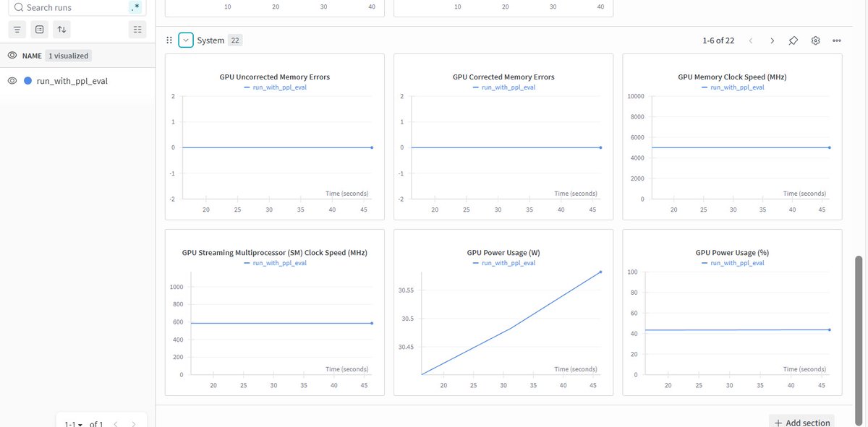Click the NAME column header
Screen dimensions: 868x427
(32, 56)
